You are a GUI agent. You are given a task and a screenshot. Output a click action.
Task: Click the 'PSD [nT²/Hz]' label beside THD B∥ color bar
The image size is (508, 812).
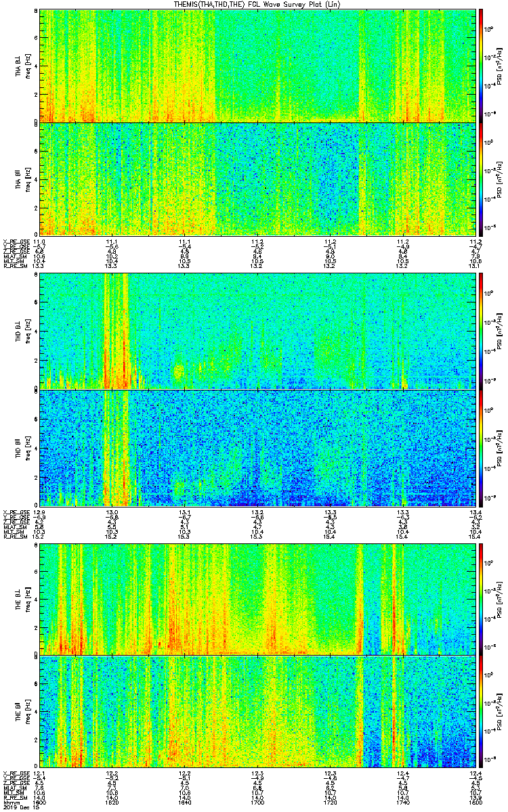(x=499, y=447)
